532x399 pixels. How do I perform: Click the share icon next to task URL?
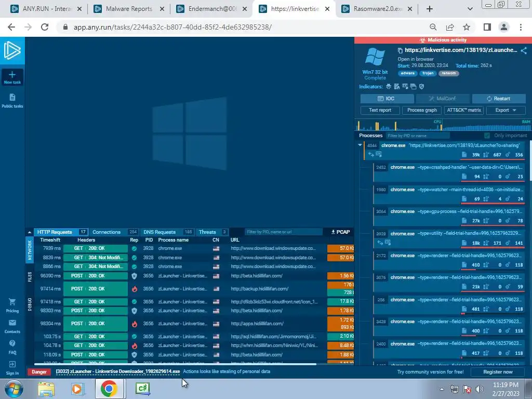click(524, 50)
